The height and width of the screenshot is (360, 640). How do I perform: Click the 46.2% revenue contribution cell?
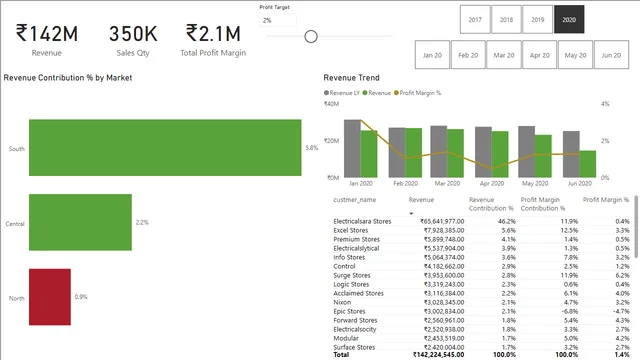point(507,221)
